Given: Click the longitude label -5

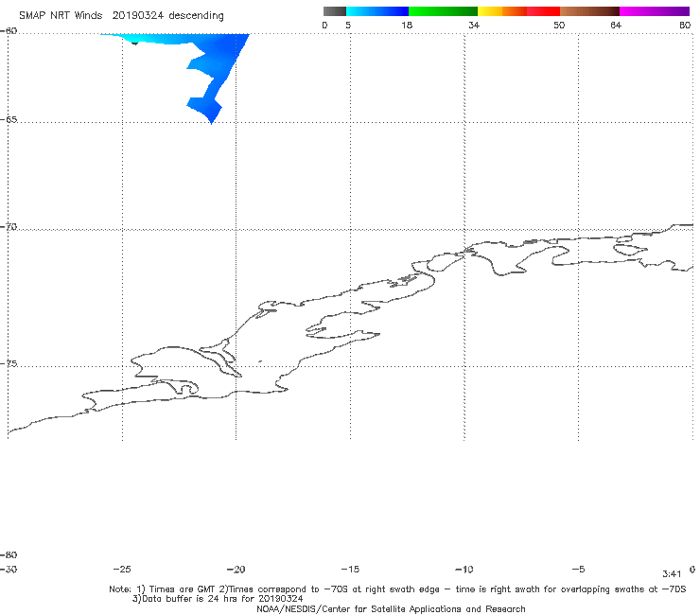Looking at the screenshot, I should (x=578, y=570).
